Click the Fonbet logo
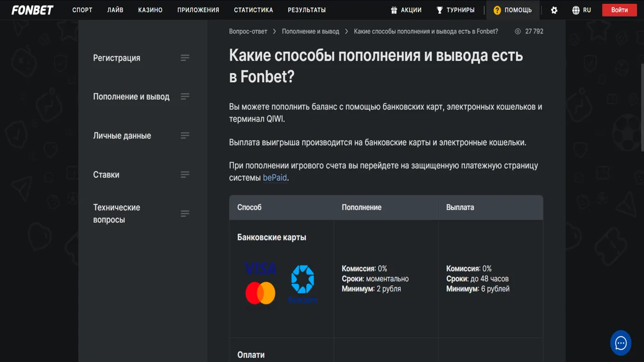644x362 pixels. pyautogui.click(x=33, y=10)
